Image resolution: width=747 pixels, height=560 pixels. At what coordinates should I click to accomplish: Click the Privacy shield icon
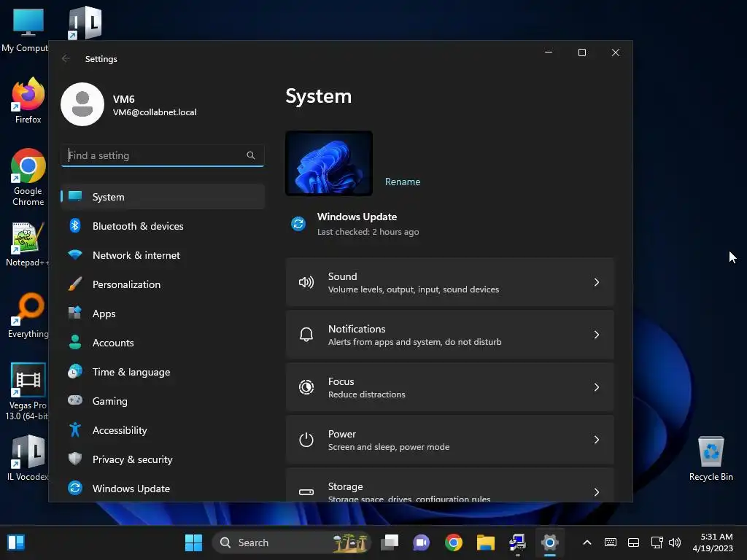coord(75,459)
